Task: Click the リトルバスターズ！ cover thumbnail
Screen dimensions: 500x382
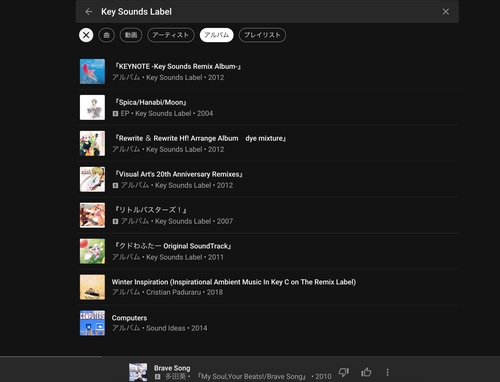Action: click(x=92, y=216)
